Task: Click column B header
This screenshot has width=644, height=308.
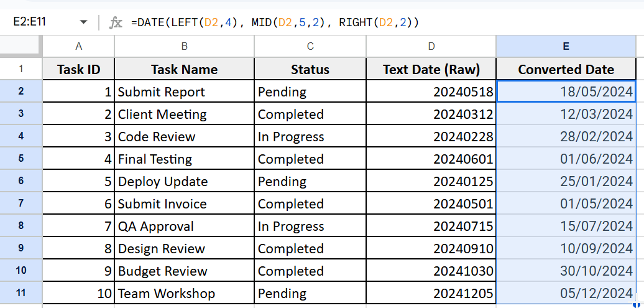Action: 185,47
